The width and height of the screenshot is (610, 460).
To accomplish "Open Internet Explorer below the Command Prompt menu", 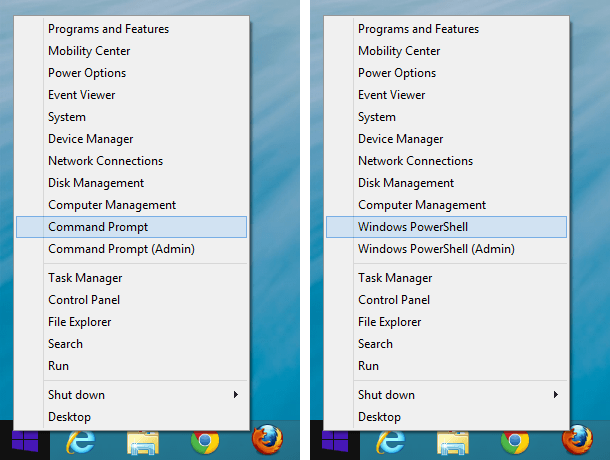I will pos(80,442).
